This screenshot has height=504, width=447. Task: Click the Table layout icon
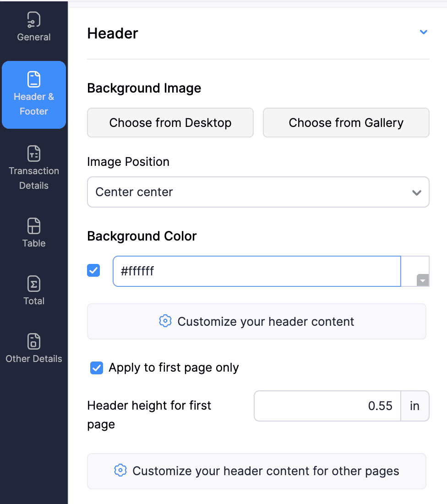[x=34, y=226]
